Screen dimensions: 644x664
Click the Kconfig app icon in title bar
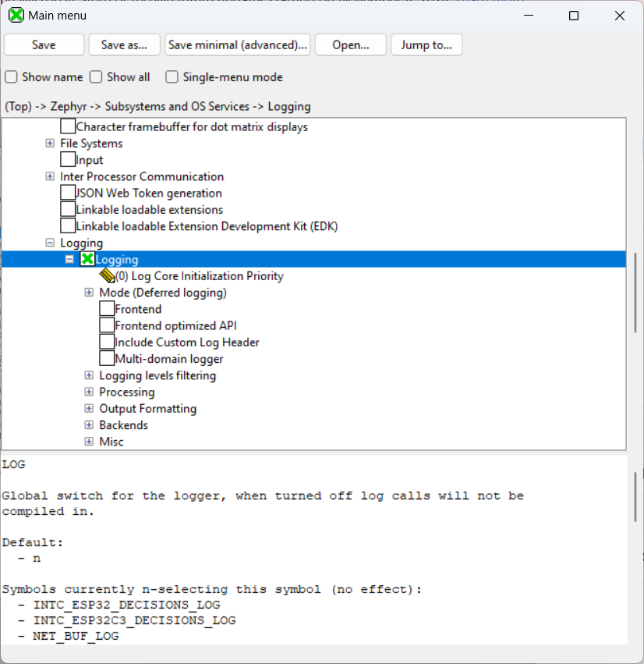[x=16, y=16]
